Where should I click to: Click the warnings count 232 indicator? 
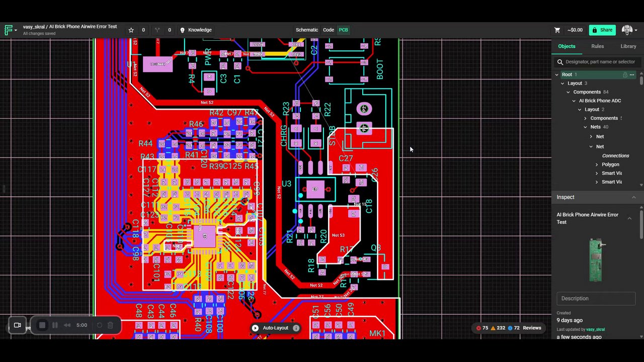497,328
